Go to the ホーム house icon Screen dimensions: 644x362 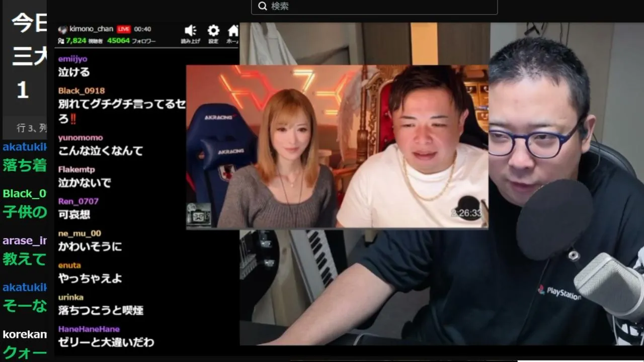233,31
